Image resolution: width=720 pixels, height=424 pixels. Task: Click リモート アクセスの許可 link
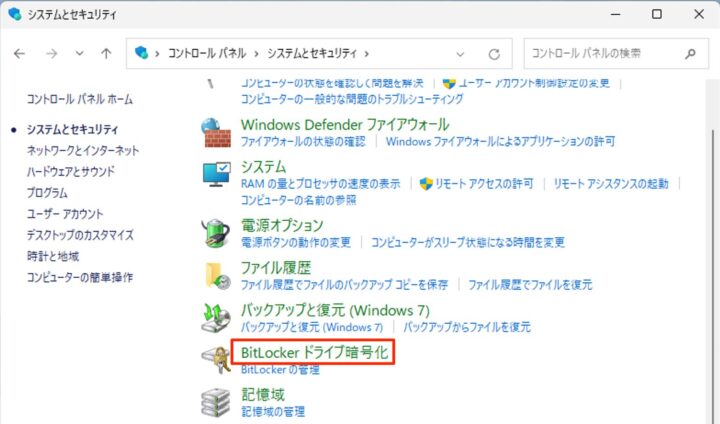[484, 184]
